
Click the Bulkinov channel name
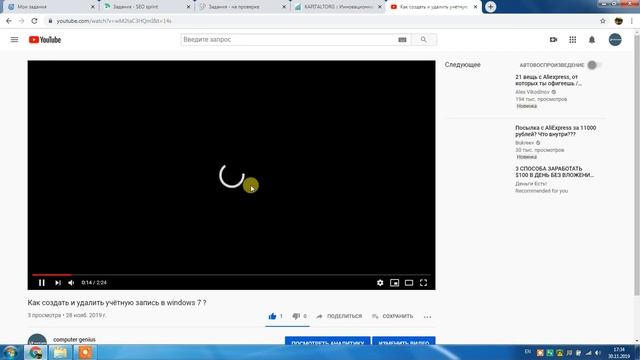[x=524, y=143]
